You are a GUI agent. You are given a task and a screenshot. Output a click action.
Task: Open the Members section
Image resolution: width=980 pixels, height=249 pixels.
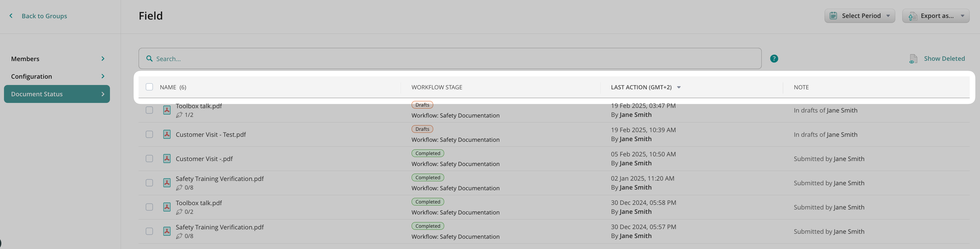click(57, 59)
